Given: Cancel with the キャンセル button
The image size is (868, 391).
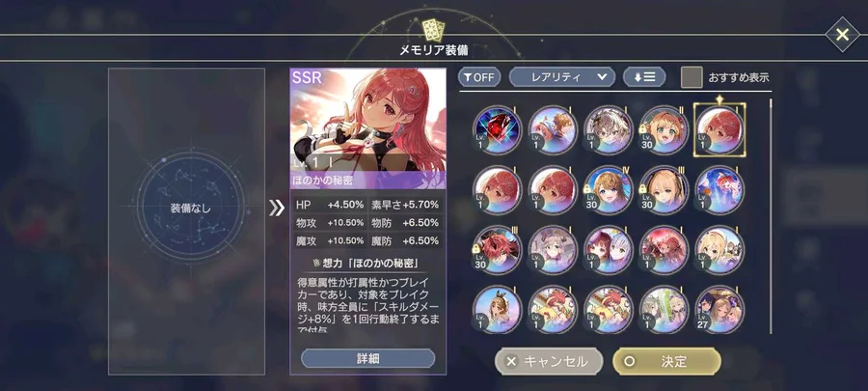Looking at the screenshot, I should [549, 362].
